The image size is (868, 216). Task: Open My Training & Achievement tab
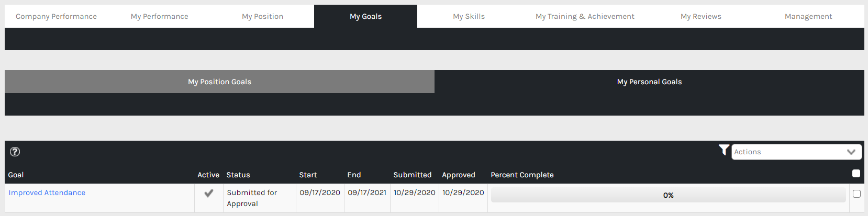pyautogui.click(x=585, y=16)
